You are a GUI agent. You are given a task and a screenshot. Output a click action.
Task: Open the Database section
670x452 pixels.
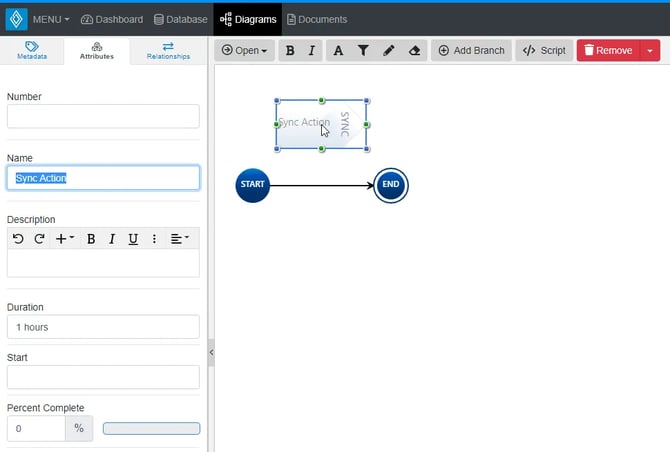tap(180, 19)
